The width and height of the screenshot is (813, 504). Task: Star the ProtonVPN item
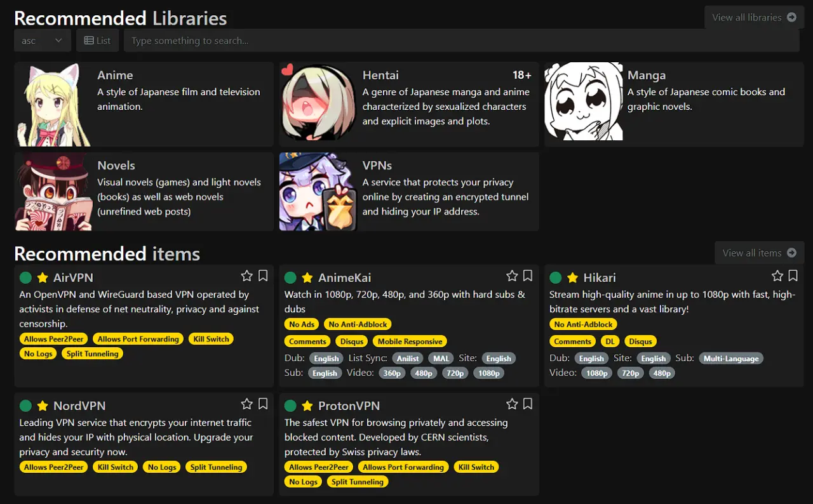[x=512, y=404]
